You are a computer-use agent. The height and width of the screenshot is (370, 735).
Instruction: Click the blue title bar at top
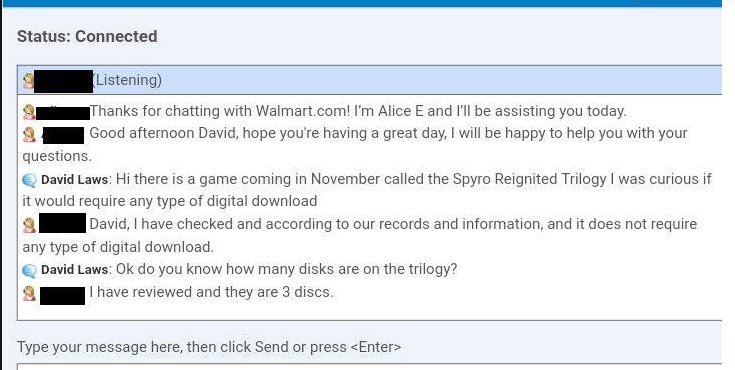[361, 3]
